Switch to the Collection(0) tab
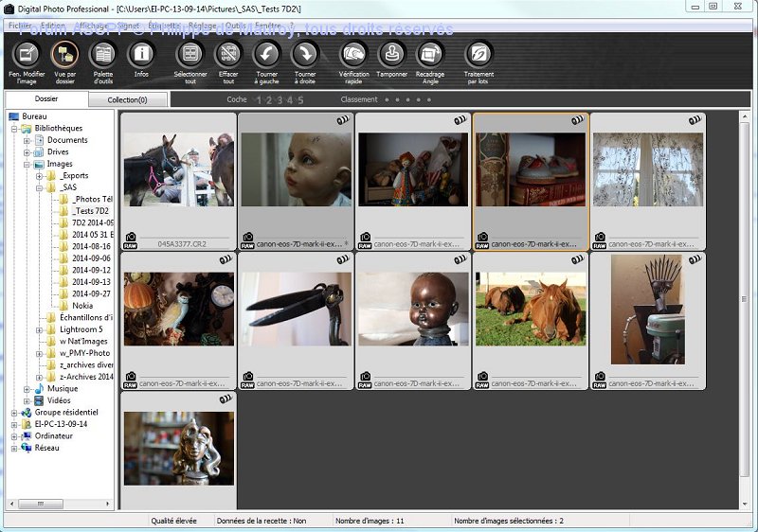Viewport: 758px width, 532px height. (127, 99)
